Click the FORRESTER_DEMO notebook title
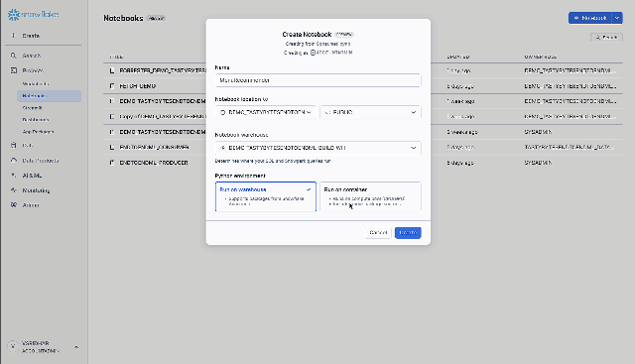Image resolution: width=635 pixels, height=364 pixels. tap(163, 70)
